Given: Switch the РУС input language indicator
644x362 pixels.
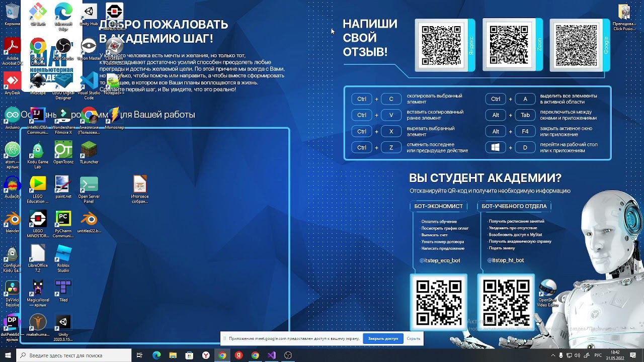Looking at the screenshot, I should click(599, 355).
